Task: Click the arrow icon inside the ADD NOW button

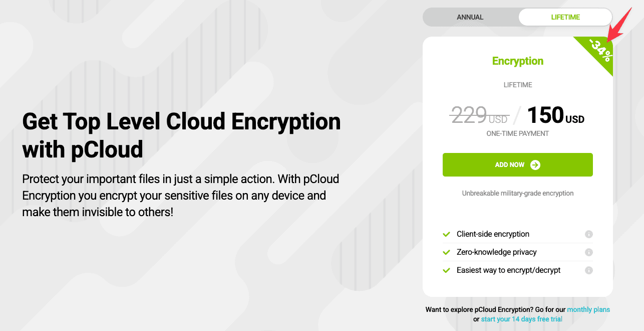Action: (535, 164)
